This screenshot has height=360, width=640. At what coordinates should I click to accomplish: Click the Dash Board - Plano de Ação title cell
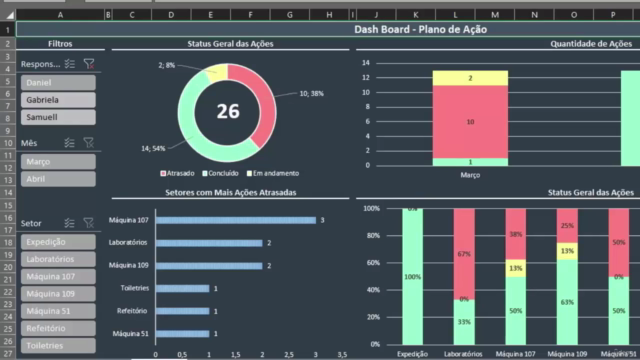point(420,29)
